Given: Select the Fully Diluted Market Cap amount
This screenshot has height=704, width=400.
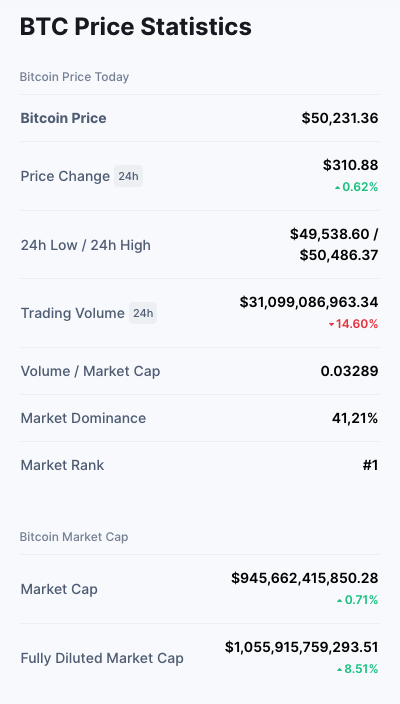Looking at the screenshot, I should [302, 647].
